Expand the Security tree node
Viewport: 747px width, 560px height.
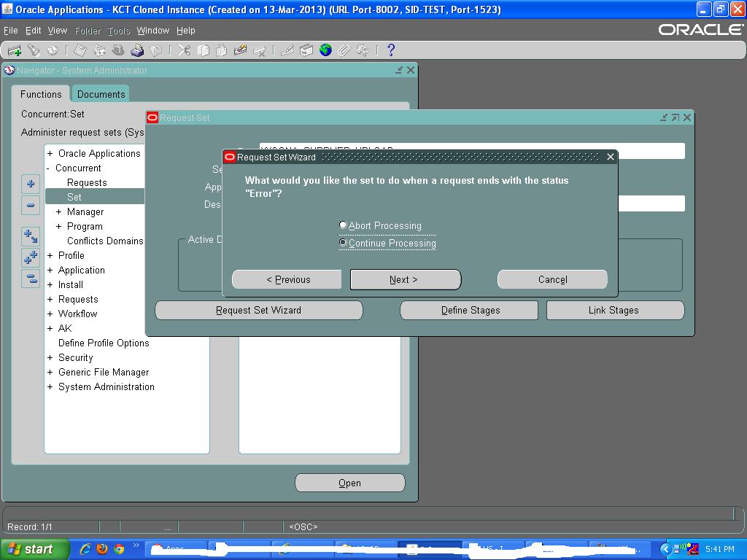coord(50,357)
